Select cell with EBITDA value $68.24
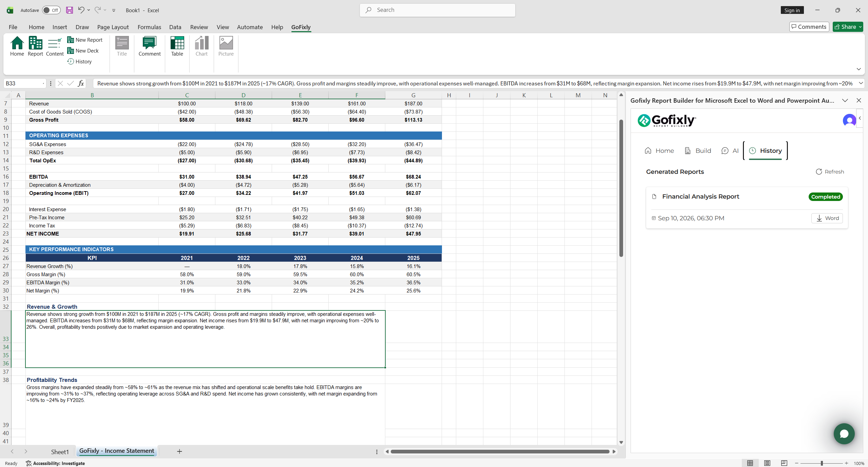 pos(413,177)
